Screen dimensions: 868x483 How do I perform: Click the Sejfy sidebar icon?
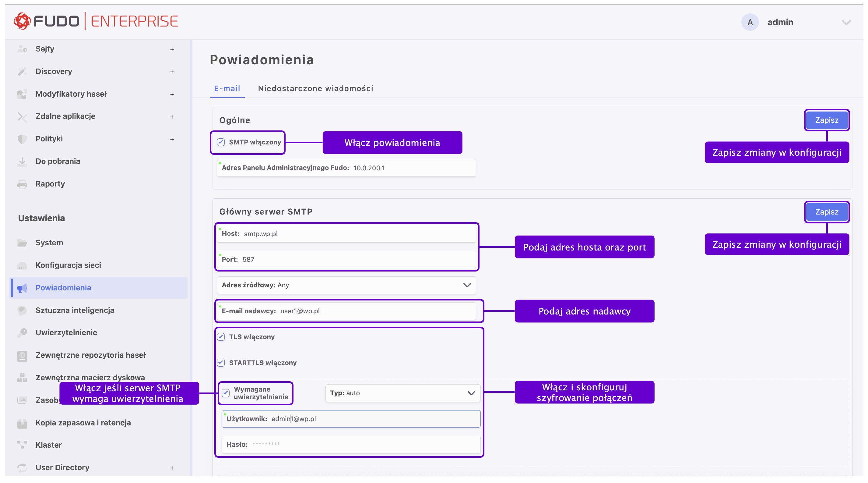tap(22, 49)
